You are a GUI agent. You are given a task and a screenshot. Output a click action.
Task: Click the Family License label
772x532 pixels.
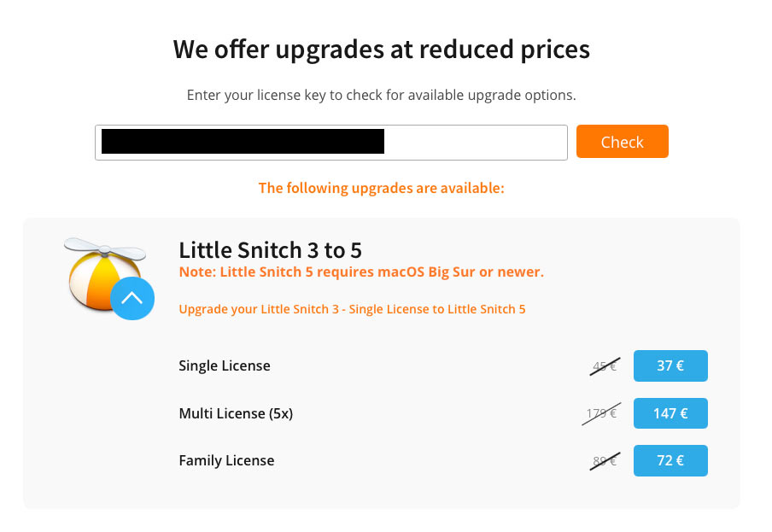[226, 461]
